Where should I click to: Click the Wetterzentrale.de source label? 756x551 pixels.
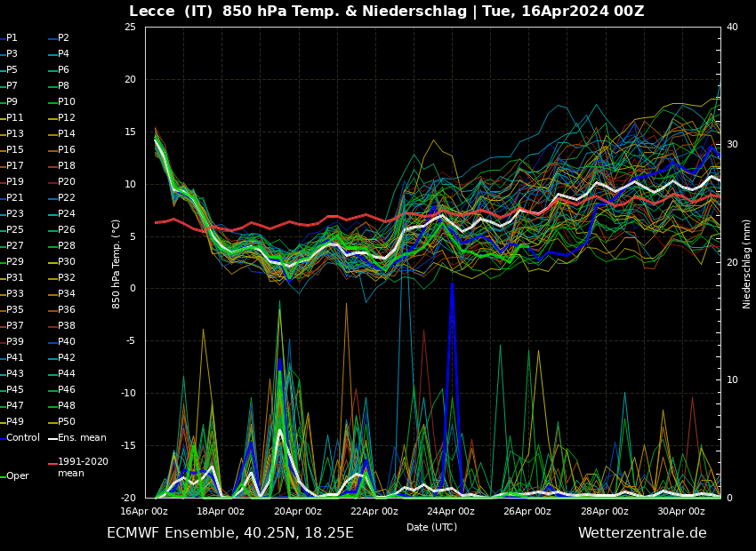click(642, 532)
